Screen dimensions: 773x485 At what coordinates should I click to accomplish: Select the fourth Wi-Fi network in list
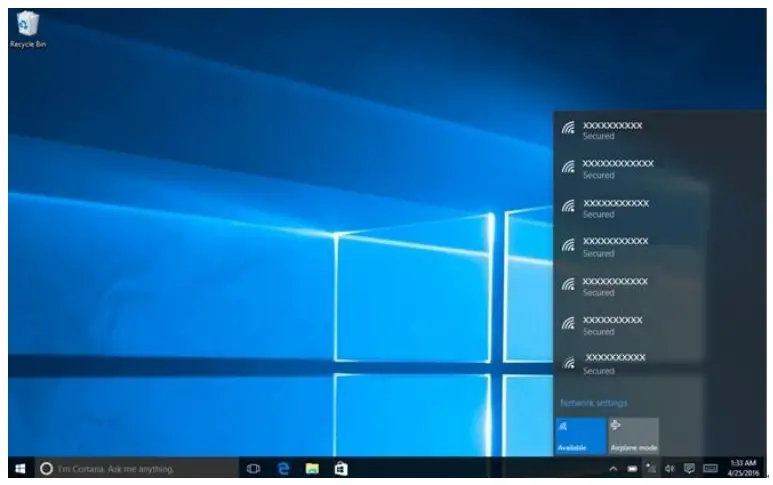pos(660,246)
